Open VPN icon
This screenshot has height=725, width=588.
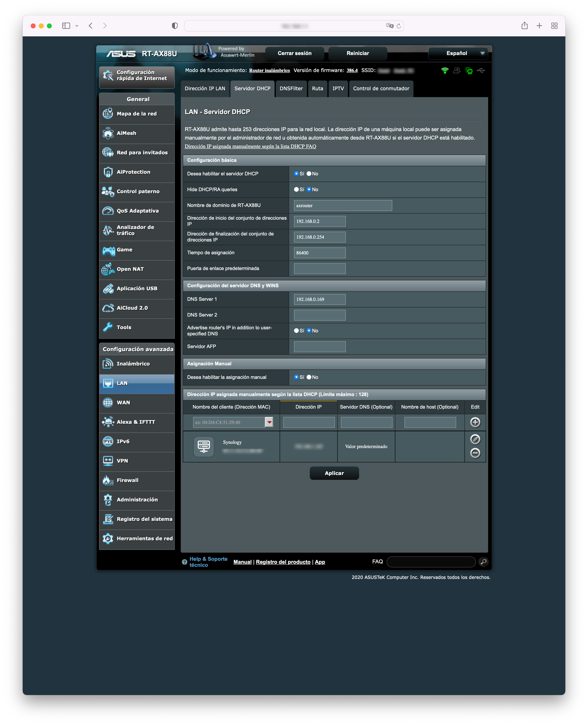point(108,461)
